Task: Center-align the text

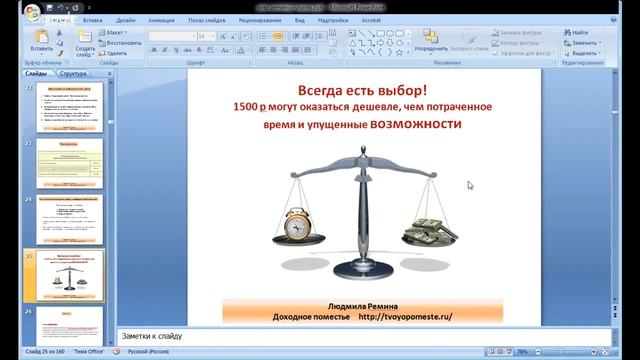Action: point(273,50)
